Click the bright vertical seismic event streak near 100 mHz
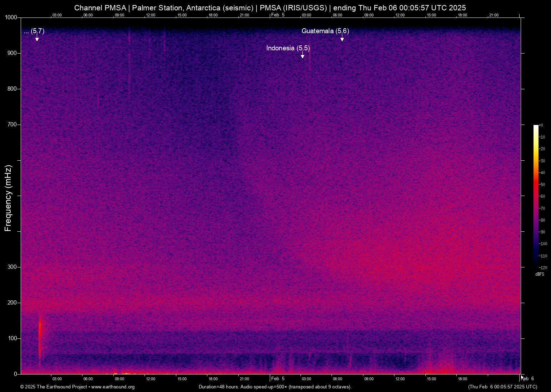 click(x=40, y=337)
